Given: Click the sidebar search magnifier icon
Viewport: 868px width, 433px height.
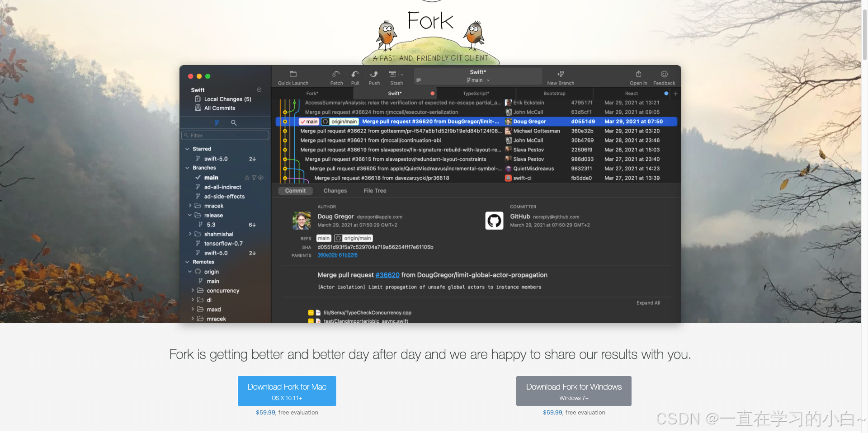Looking at the screenshot, I should (x=234, y=123).
